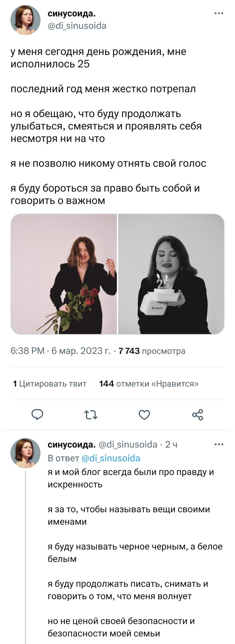The width and height of the screenshot is (235, 644).
Task: Tap the avatar beside the reply tweet
Action: point(25,453)
